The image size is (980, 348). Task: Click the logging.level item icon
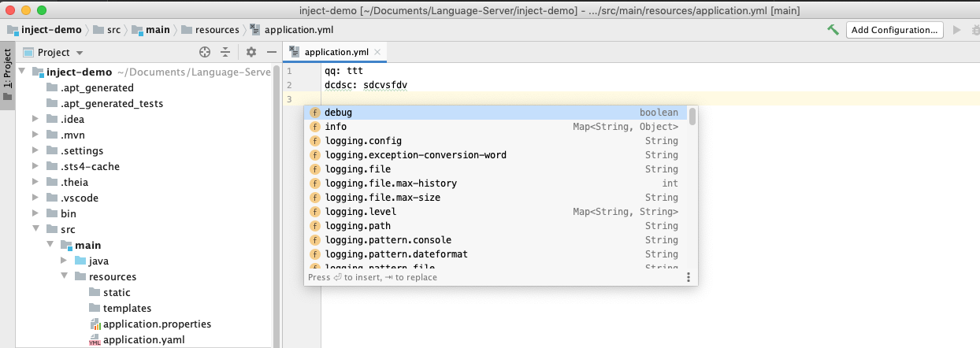315,212
